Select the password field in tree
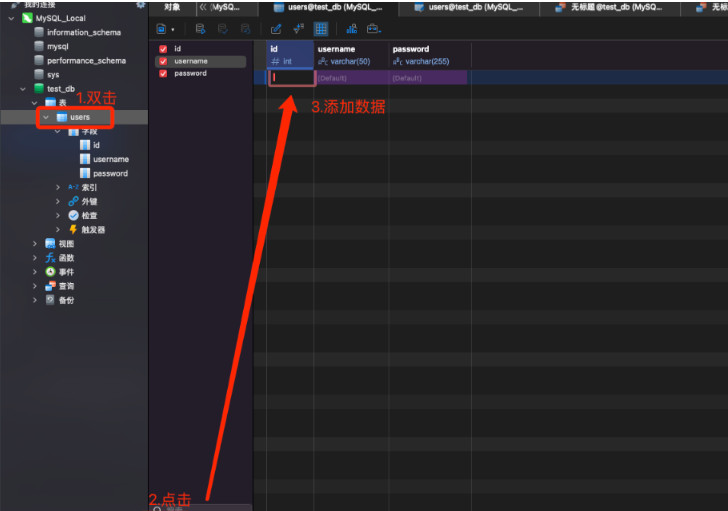Viewport: 728px width, 511px height. pos(110,174)
